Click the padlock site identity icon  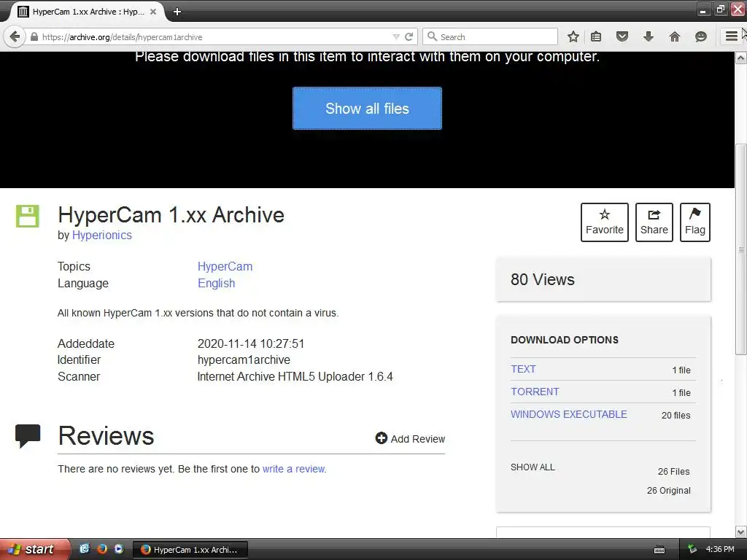pos(34,36)
